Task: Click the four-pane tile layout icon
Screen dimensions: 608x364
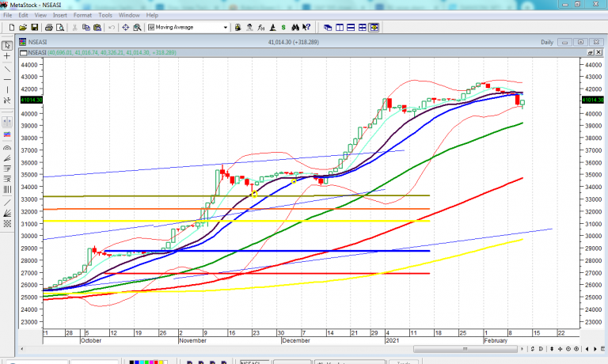Action: tap(362, 28)
